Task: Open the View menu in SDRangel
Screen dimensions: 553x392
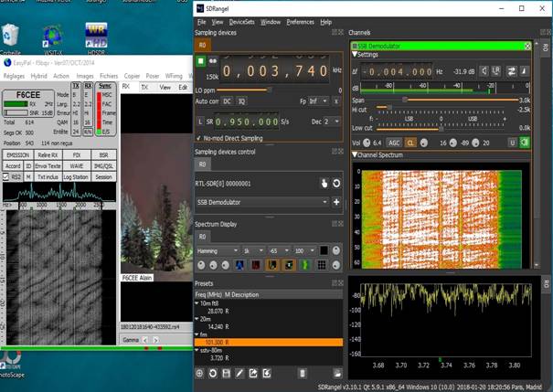Action: pos(218,22)
